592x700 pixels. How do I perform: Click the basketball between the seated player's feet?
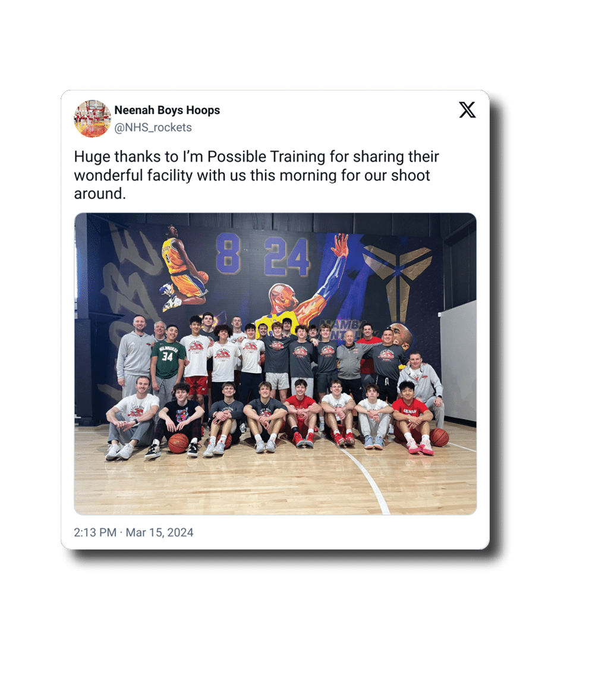coord(178,443)
